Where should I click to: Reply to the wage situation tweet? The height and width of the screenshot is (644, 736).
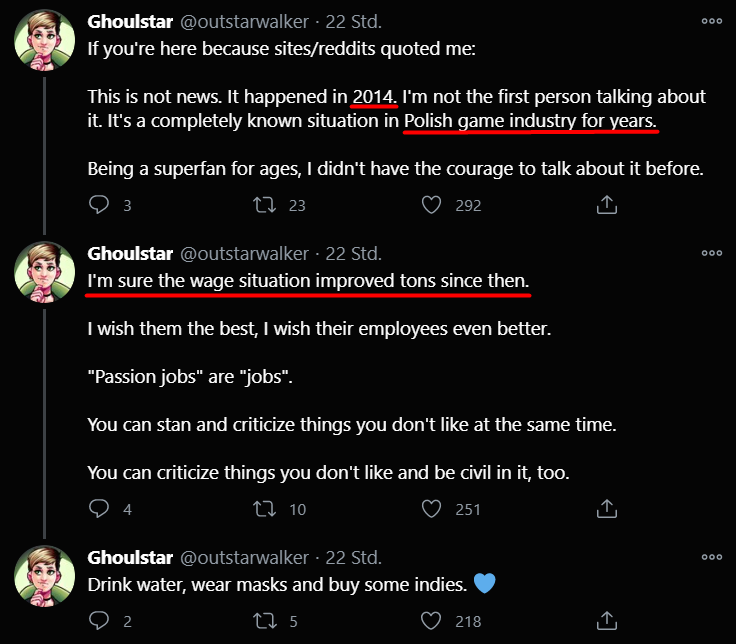[x=99, y=508]
